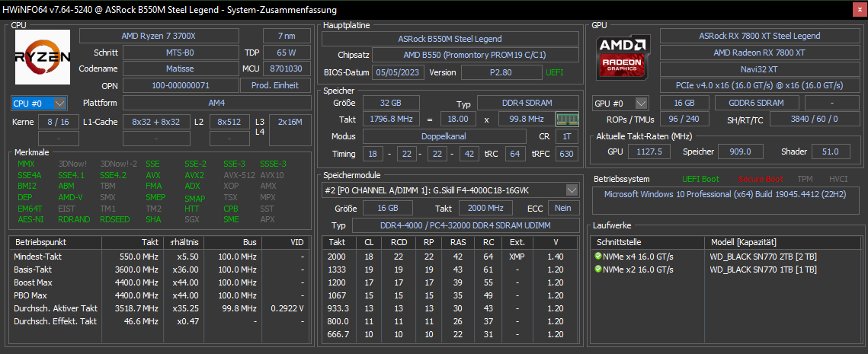Select the WD_BLACK SN770 2TB drive row

tap(763, 257)
